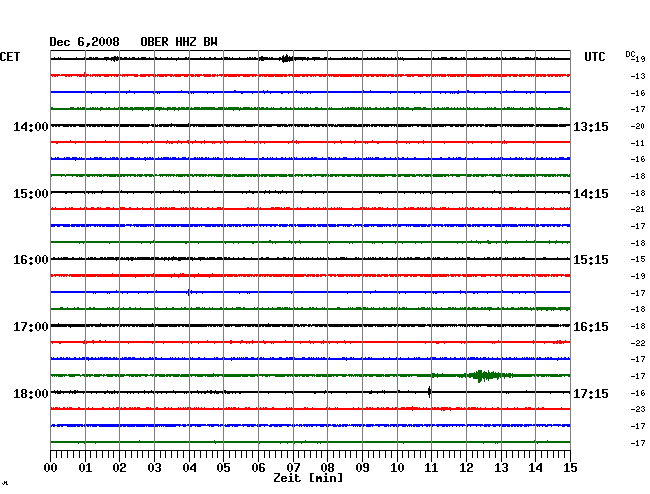Screen dimensions: 650x494
Task: Click minute 02 on the time axis
Action: click(x=119, y=467)
